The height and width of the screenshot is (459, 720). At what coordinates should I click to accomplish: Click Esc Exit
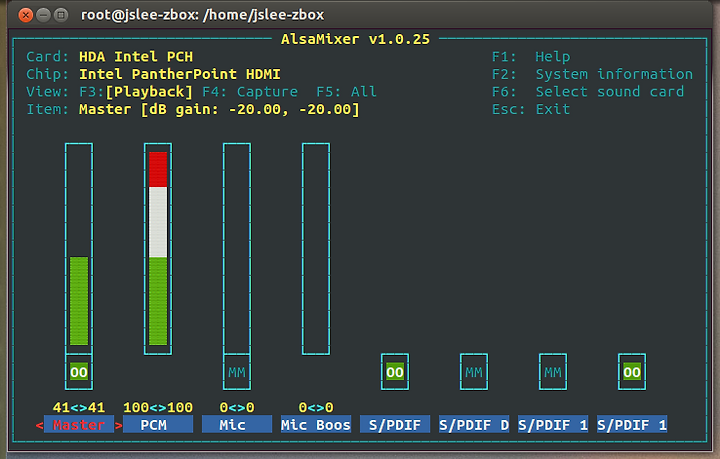tap(531, 109)
